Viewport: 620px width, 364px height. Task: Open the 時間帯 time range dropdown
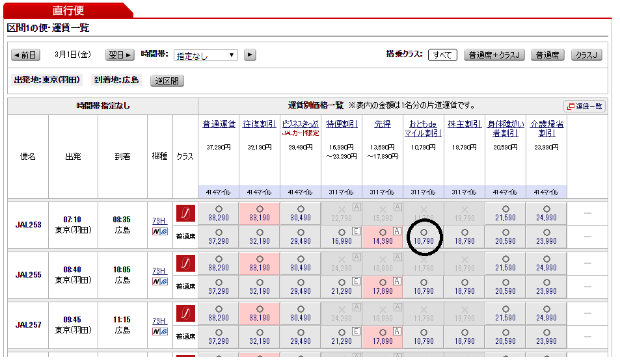pyautogui.click(x=206, y=55)
